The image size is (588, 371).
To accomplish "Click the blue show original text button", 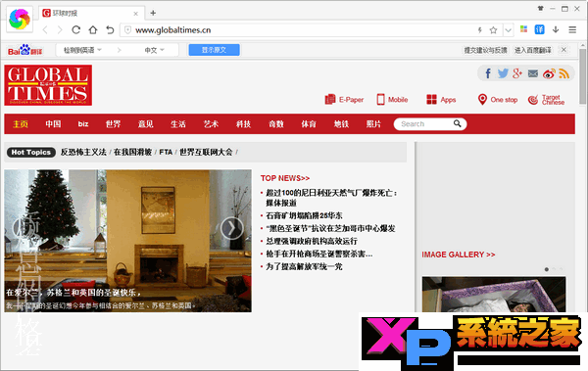I will 214,50.
